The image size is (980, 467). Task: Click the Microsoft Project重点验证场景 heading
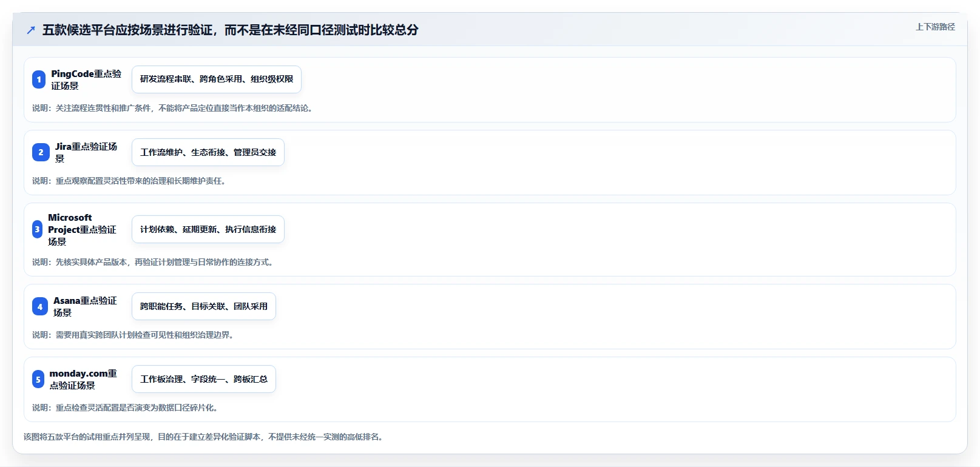[x=82, y=229]
